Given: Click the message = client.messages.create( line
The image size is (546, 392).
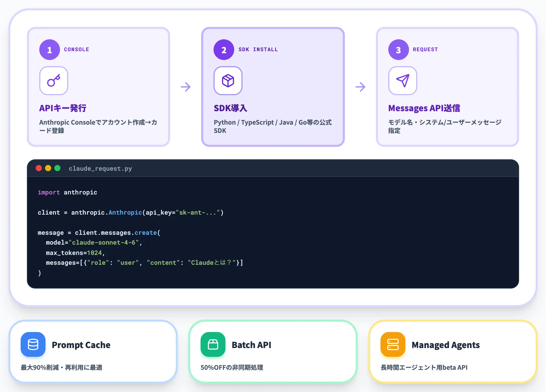Looking at the screenshot, I should pyautogui.click(x=99, y=233).
